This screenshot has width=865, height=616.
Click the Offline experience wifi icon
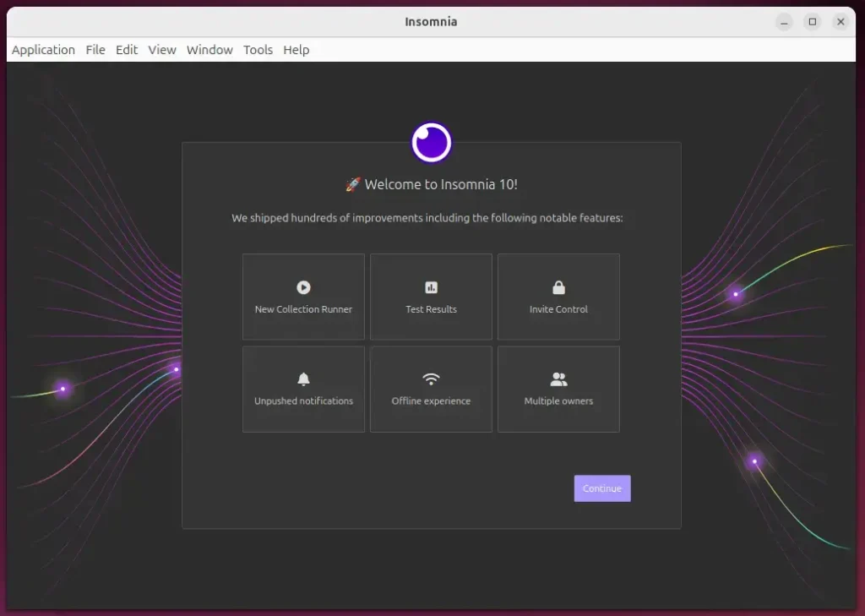pos(431,379)
